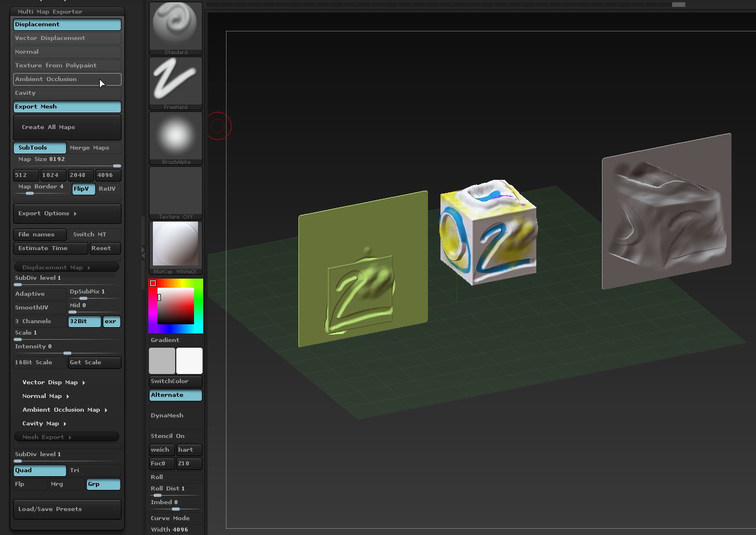Viewport: 756px width, 535px height.
Task: Click the DynaMesh button
Action: pyautogui.click(x=176, y=416)
